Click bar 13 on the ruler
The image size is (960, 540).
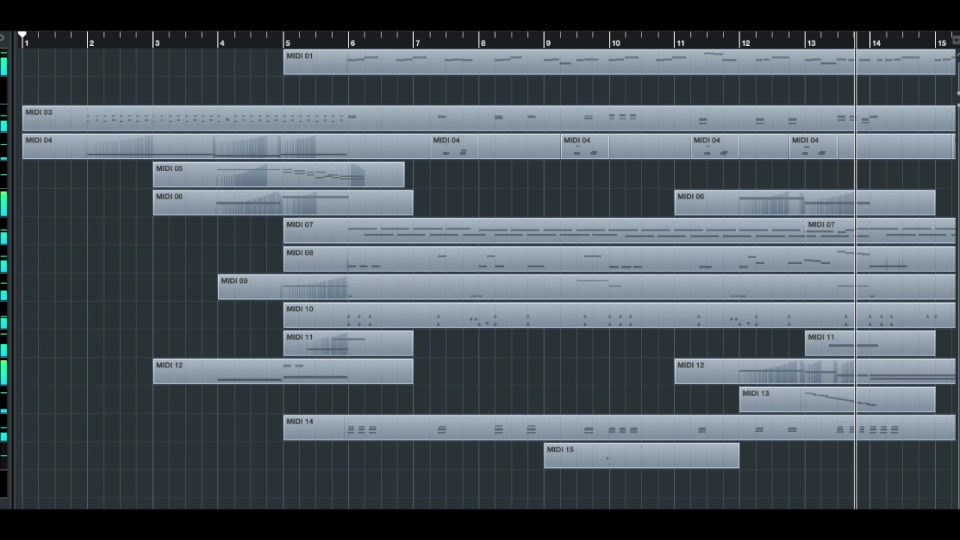coord(811,43)
